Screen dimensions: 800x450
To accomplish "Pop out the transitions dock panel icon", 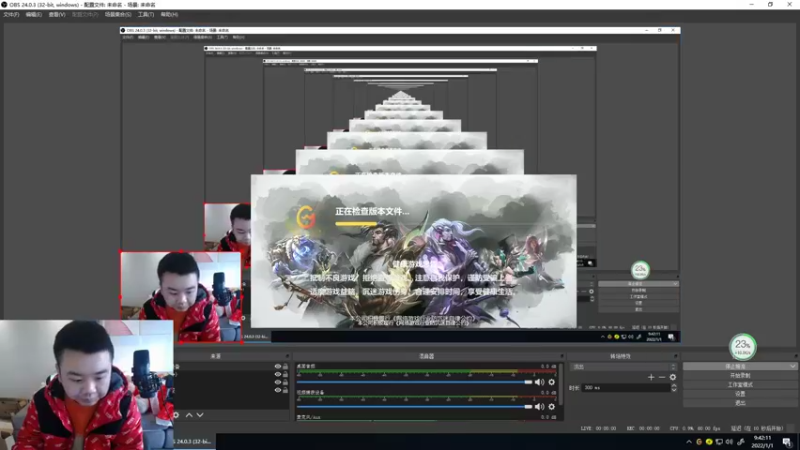I will (676, 356).
